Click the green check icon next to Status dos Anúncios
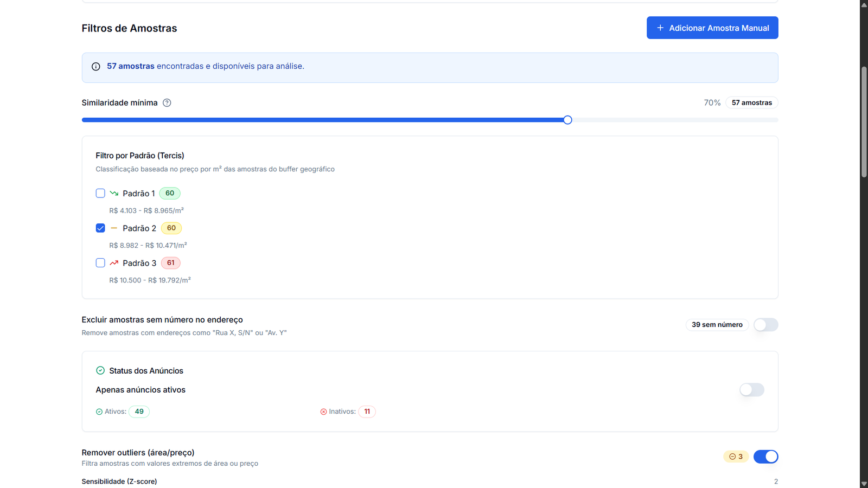 pos(100,371)
